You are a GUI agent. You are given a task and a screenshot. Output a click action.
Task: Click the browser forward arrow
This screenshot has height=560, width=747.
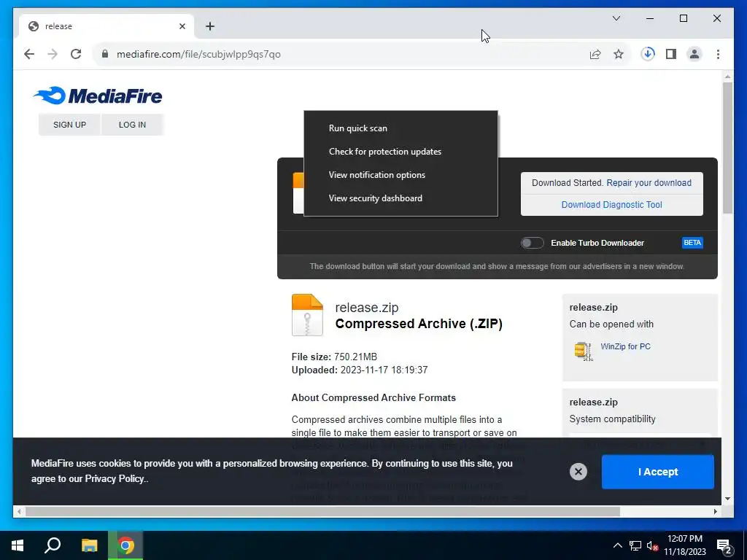pyautogui.click(x=53, y=54)
